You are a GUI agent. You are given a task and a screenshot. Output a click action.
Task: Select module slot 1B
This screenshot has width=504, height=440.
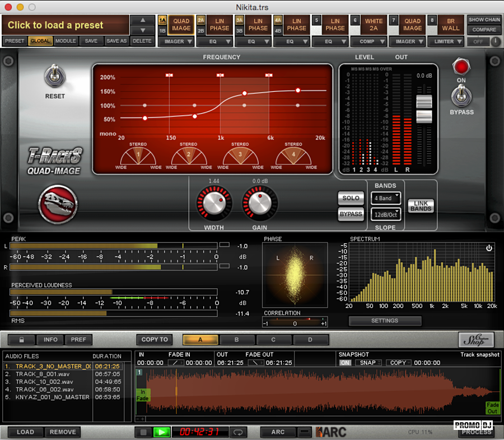coord(162,31)
